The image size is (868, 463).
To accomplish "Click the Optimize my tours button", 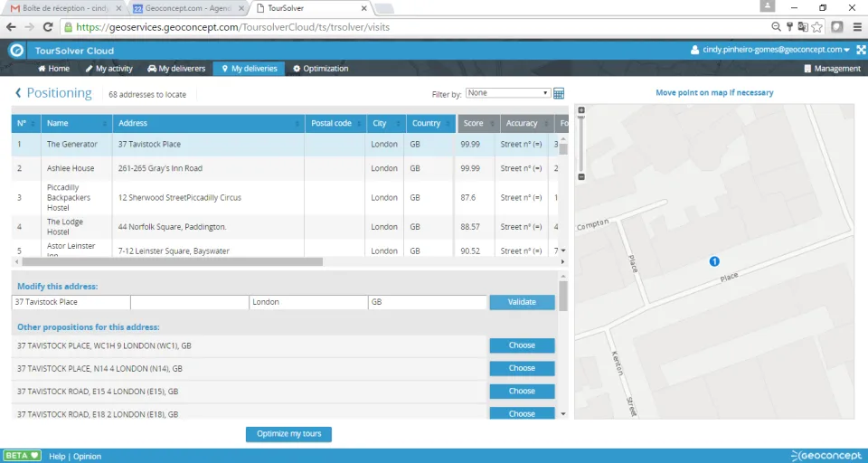I will (288, 434).
